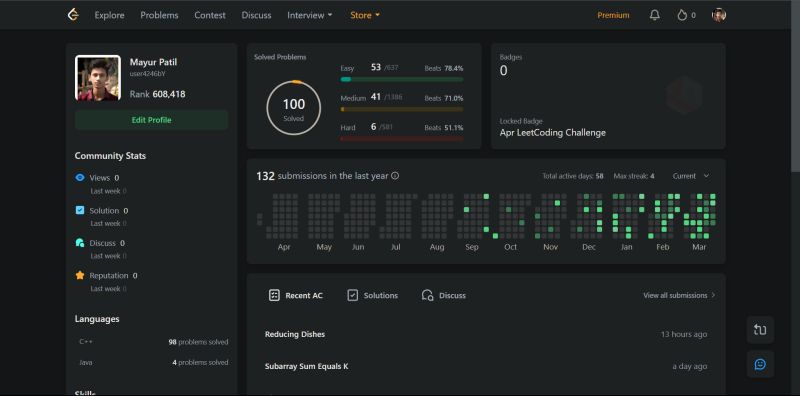Switch to the Solutions tab
Viewport: 800px width, 396px height.
(x=372, y=295)
